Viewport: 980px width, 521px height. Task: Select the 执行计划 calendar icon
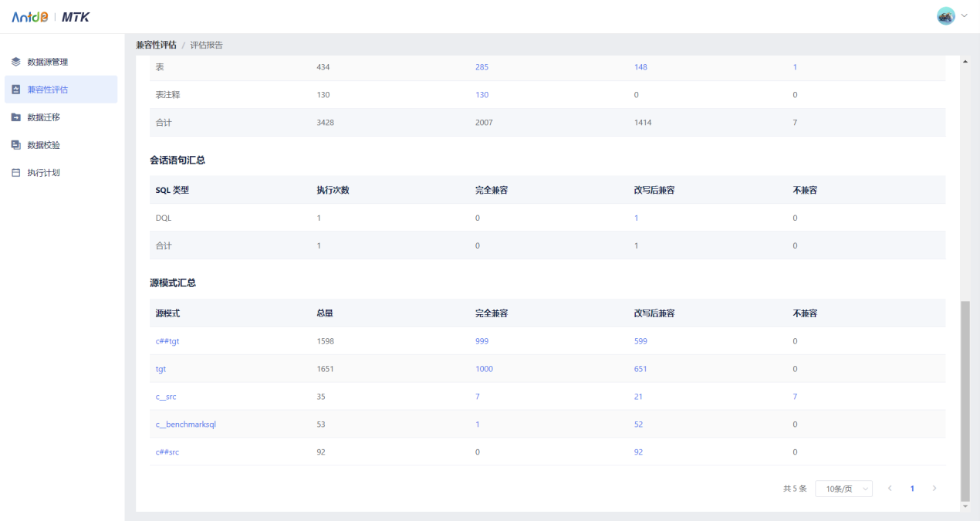[x=14, y=172]
